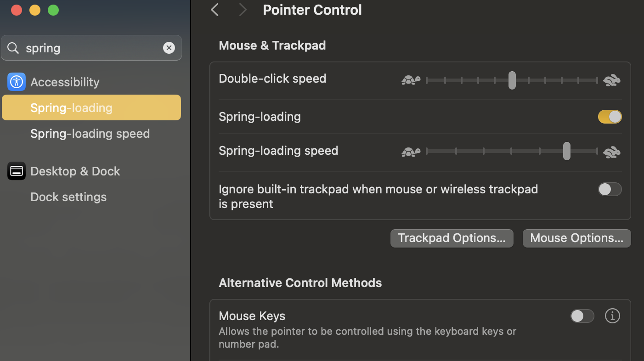Screen dimensions: 644x361
Task: Enable ignoring built-in trackpad when mouse present
Action: point(610,189)
